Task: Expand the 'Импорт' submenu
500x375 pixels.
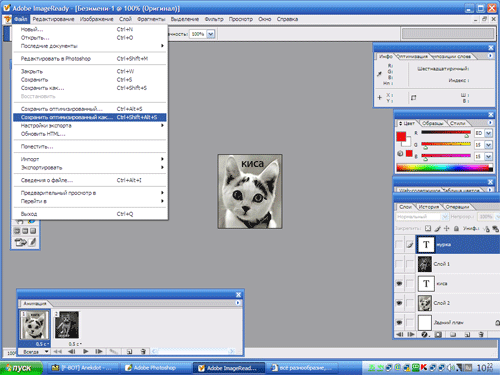Action: click(x=90, y=159)
